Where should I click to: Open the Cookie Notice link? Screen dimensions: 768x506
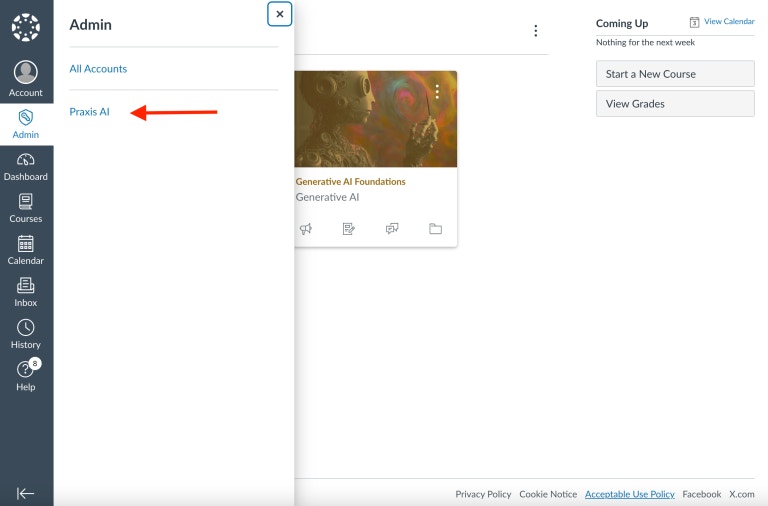click(548, 494)
